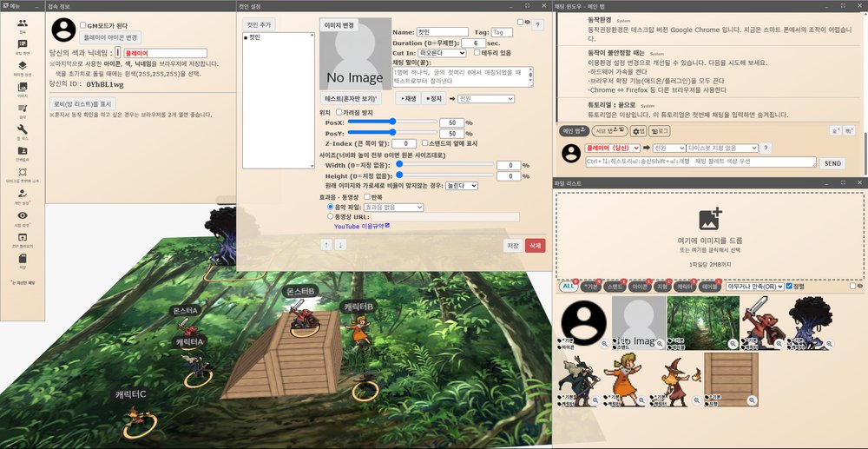Screen dimensions: 868x449
Task: Click magnifier on black player icon thumbnail
Action: [x=605, y=344]
